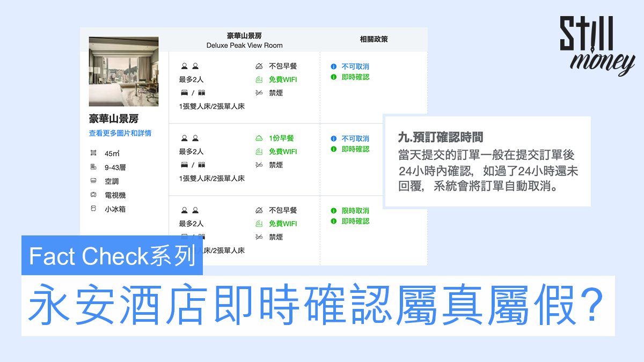Click 最多2人 text in the 1份早餐 row
Screen dimensions: 644x362
[191, 151]
